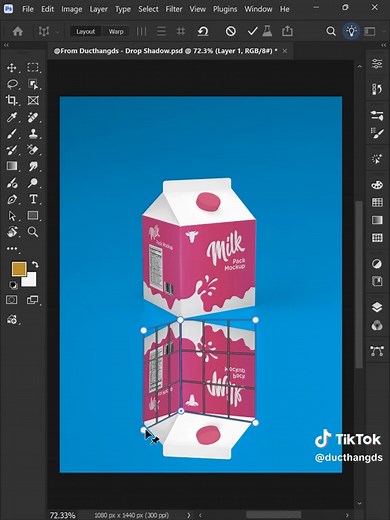Commit the perspective warp with checkmark

pos(252,31)
